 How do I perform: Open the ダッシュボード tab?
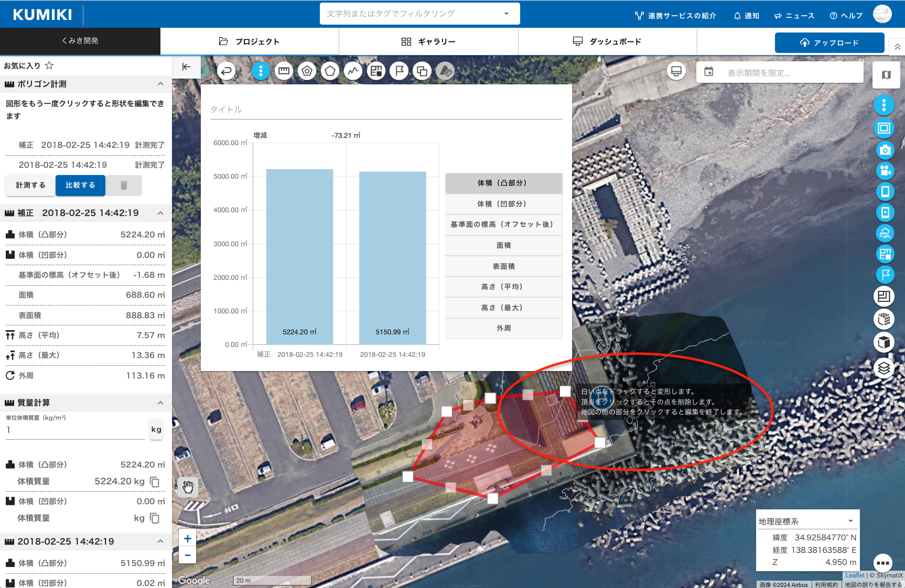coord(607,41)
